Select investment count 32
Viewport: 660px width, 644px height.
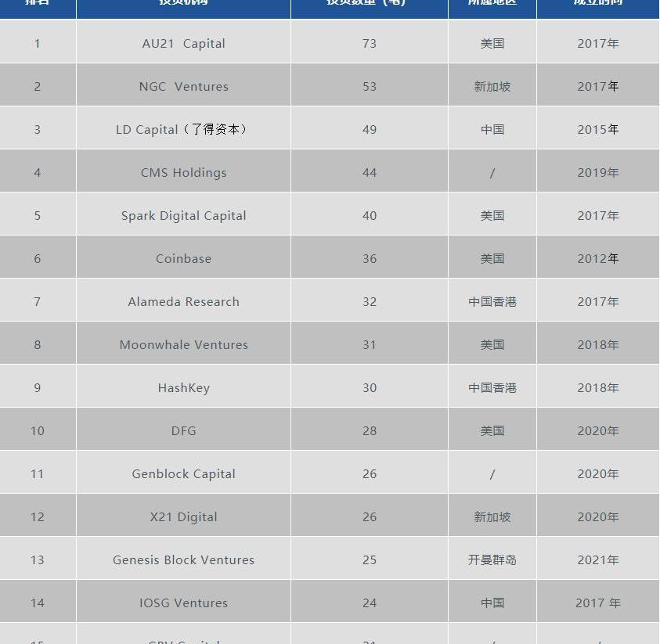(369, 301)
